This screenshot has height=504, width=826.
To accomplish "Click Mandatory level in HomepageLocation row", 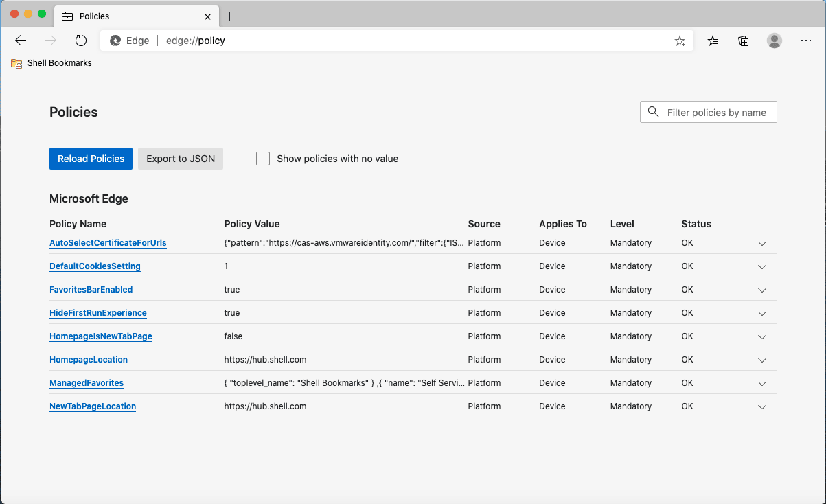I will [631, 360].
